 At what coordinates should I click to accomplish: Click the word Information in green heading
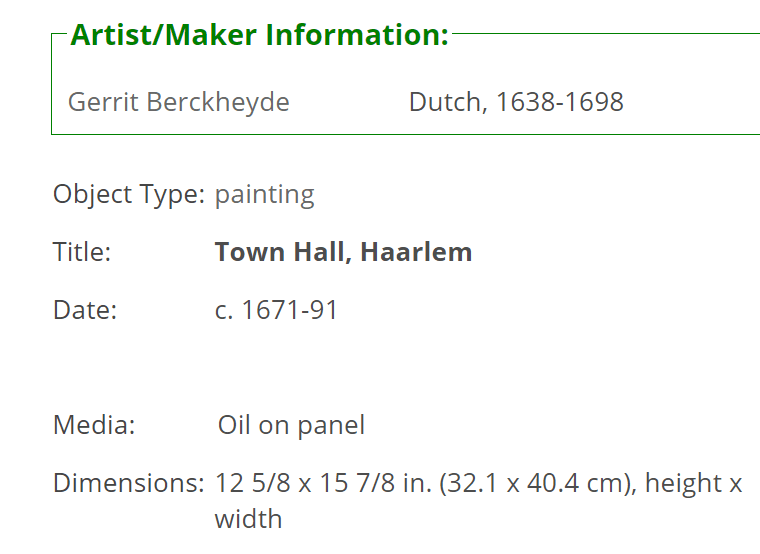(357, 35)
